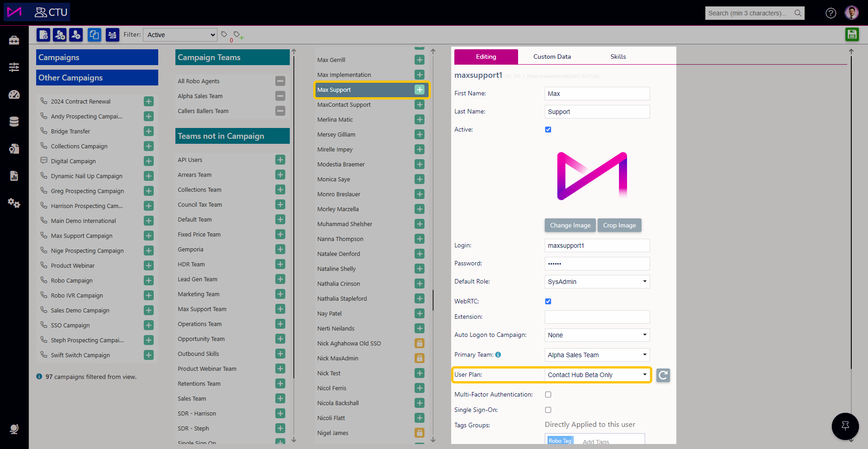Viewport: 868px width, 449px height.
Task: Open the sliders settings in left sidebar
Action: click(14, 67)
